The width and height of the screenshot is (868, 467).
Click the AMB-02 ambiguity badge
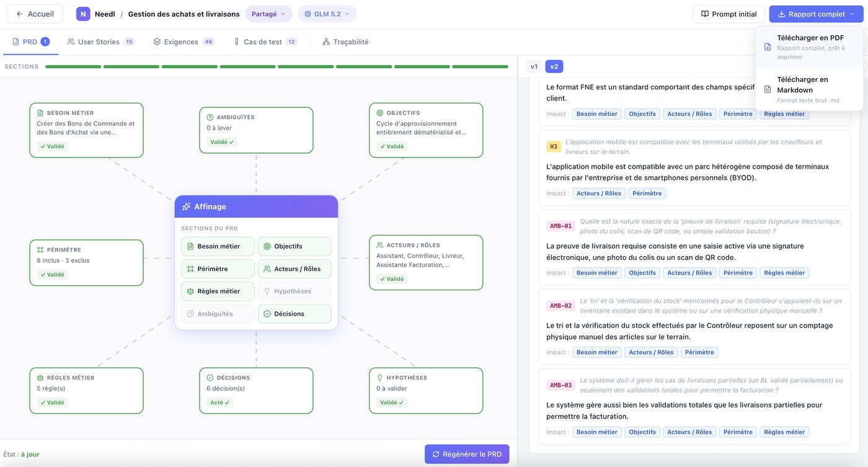coord(560,306)
